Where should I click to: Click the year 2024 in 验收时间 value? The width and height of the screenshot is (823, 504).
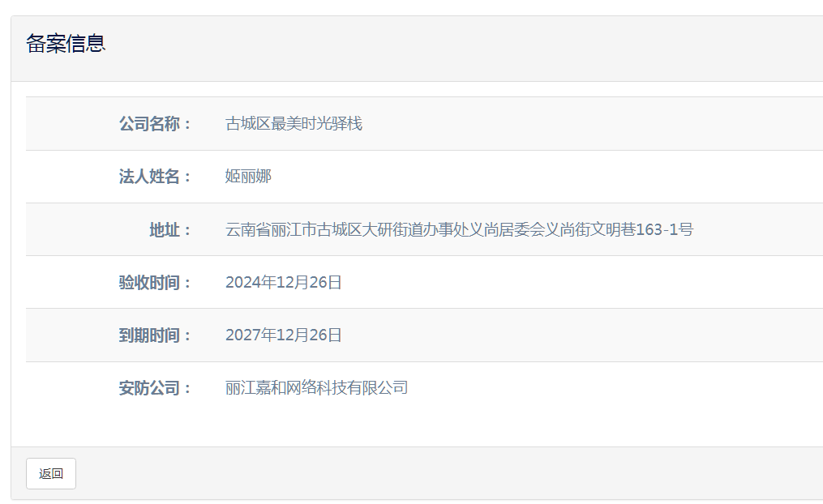(x=241, y=283)
